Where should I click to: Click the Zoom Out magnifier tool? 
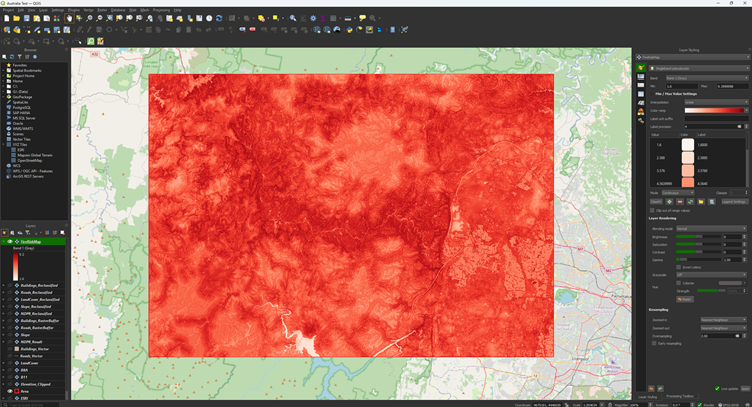coord(100,18)
